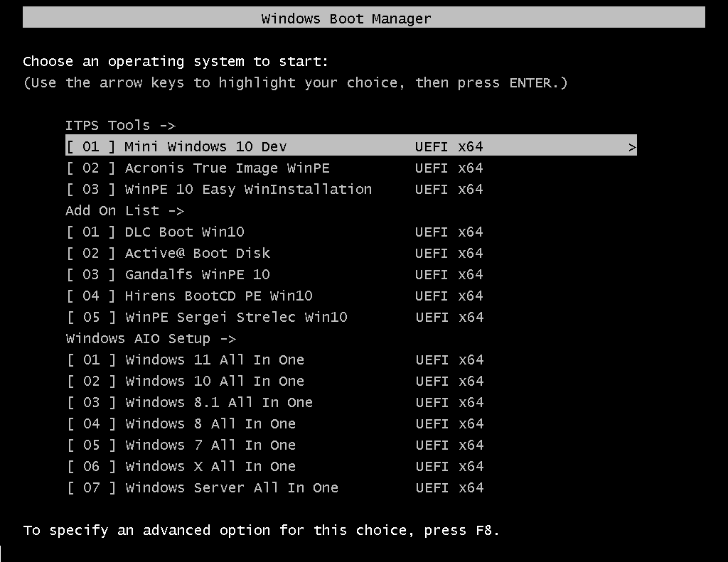Click the 'Choose an operating system to start:' text
The height and width of the screenshot is (562, 728).
176,62
